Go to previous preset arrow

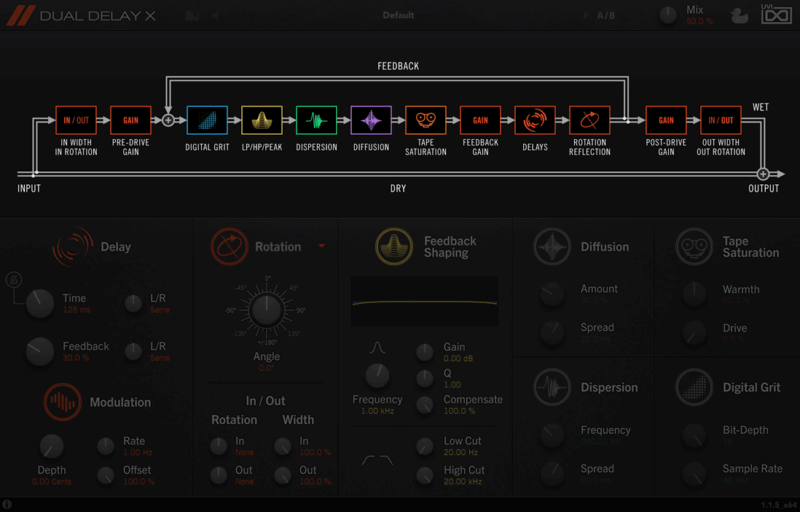pyautogui.click(x=215, y=15)
